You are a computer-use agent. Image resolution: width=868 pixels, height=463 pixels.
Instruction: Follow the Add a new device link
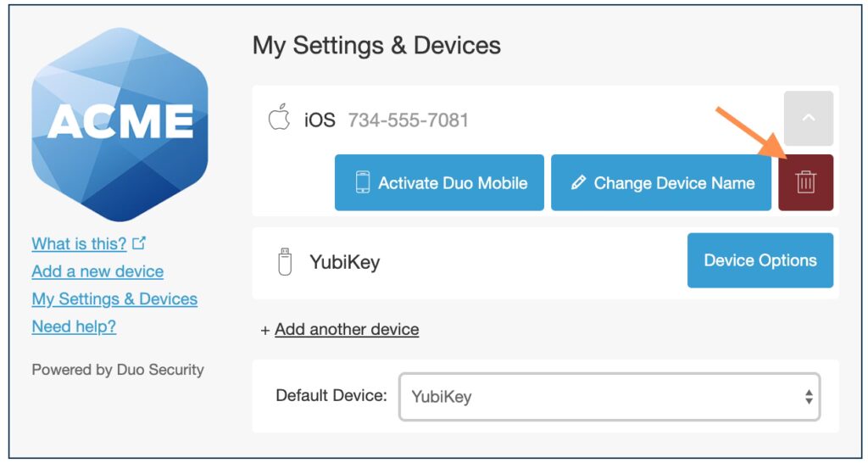tap(97, 271)
